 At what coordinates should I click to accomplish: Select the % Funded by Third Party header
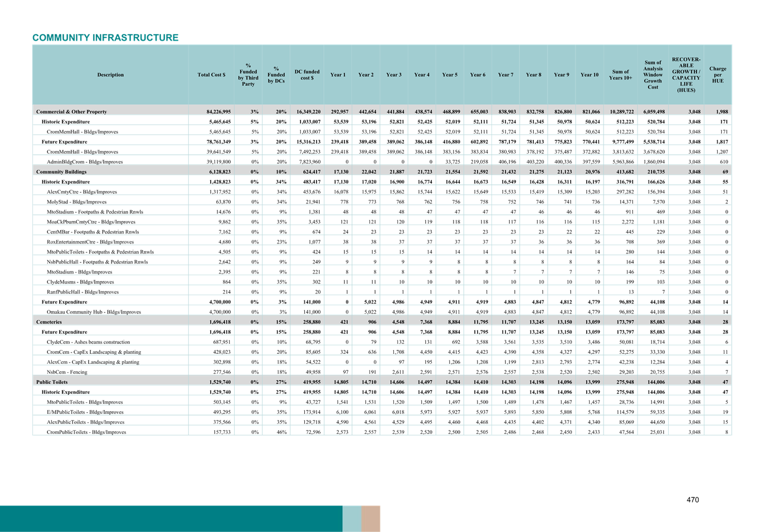pos(248,74)
